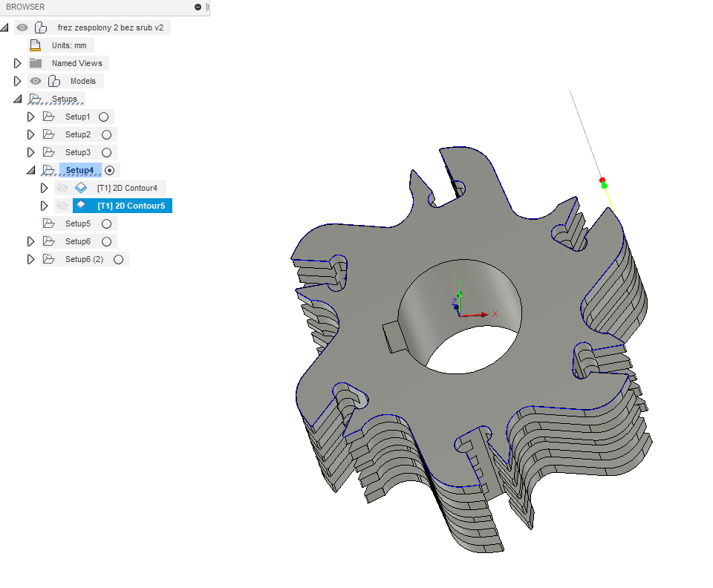Expand the 2D Contour4 operation
713x588 pixels.
(x=44, y=188)
